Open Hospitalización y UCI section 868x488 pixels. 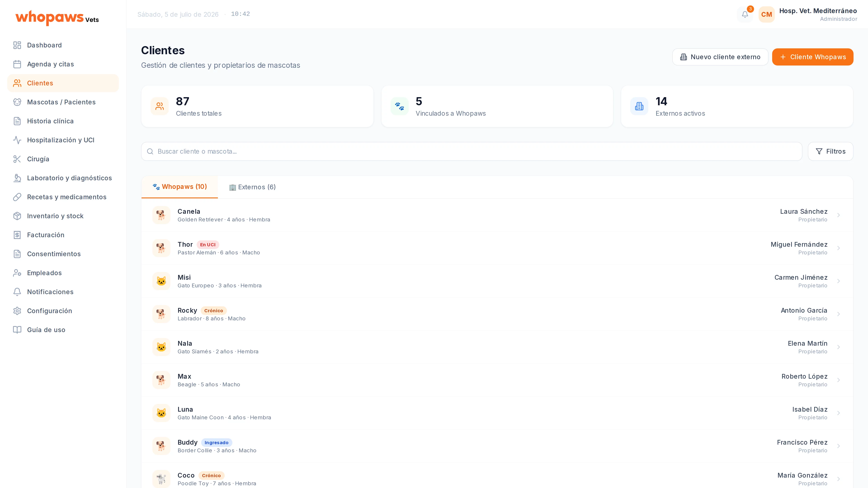63,140
